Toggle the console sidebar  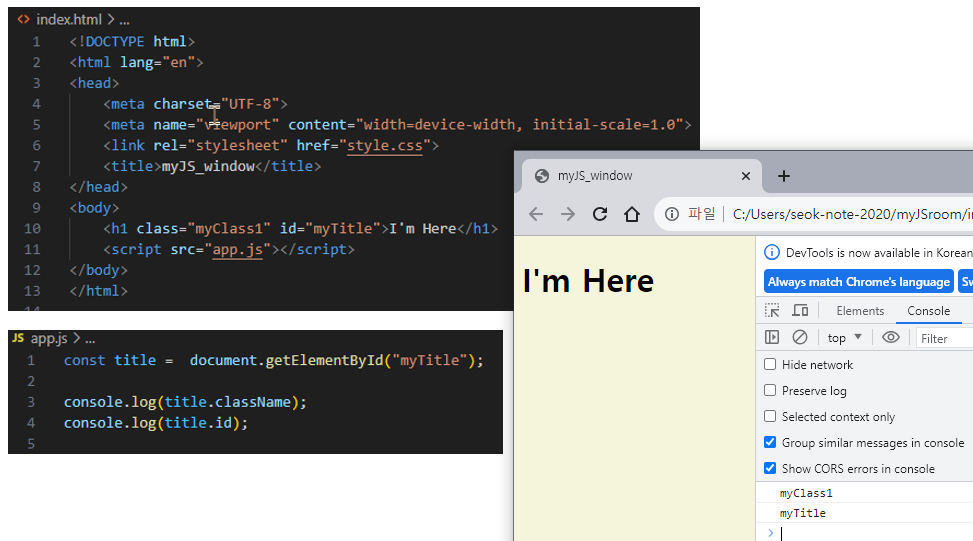[772, 337]
